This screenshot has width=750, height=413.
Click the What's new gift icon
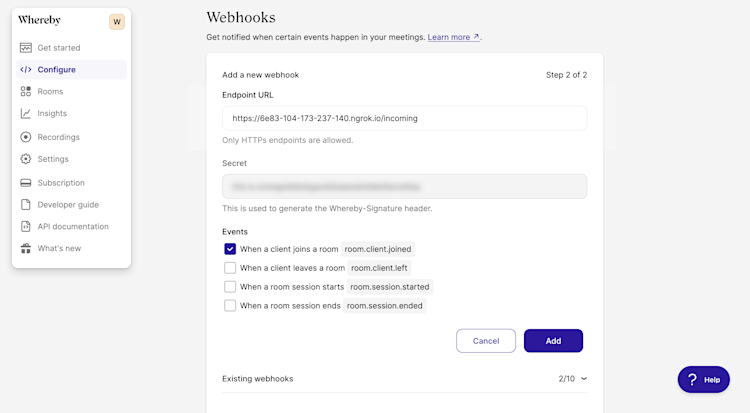coord(26,248)
